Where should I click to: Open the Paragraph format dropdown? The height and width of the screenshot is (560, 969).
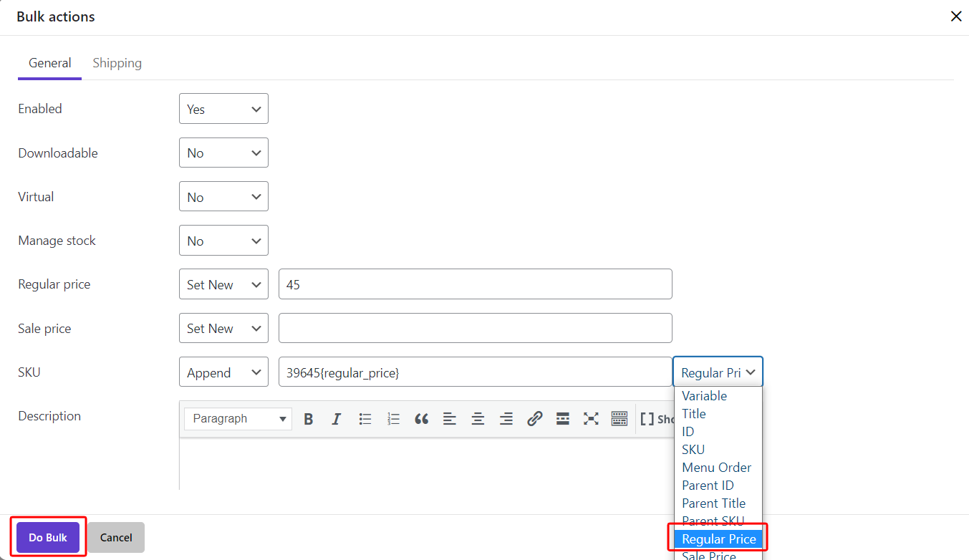[x=238, y=419]
